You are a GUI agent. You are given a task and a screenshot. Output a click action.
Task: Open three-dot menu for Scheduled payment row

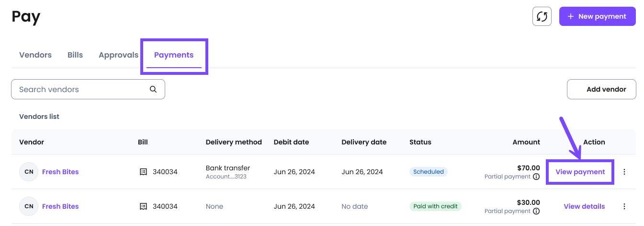[x=624, y=172]
